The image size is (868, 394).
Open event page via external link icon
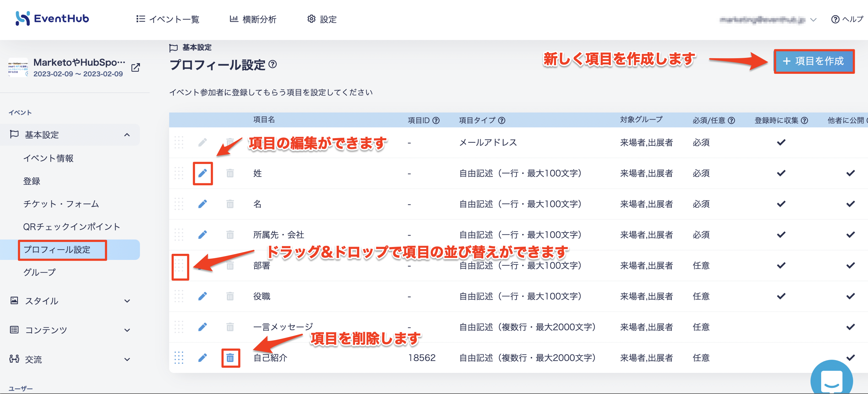coord(136,67)
